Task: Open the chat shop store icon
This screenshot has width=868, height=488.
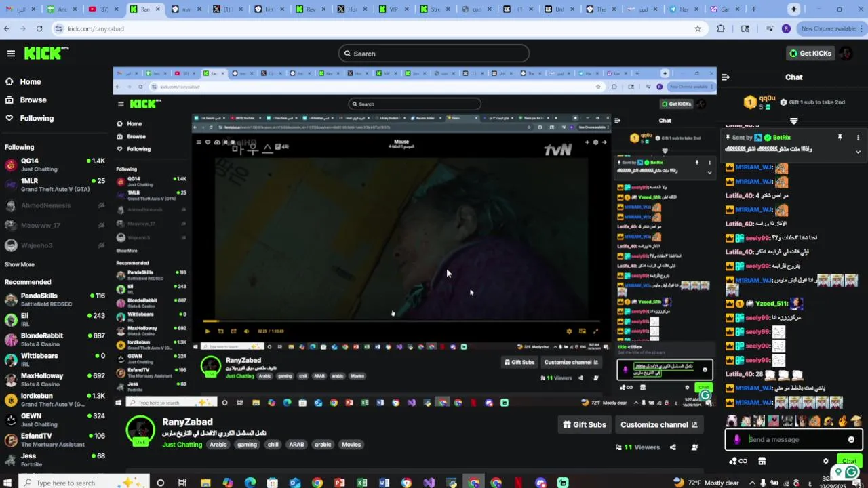Action: (x=762, y=461)
